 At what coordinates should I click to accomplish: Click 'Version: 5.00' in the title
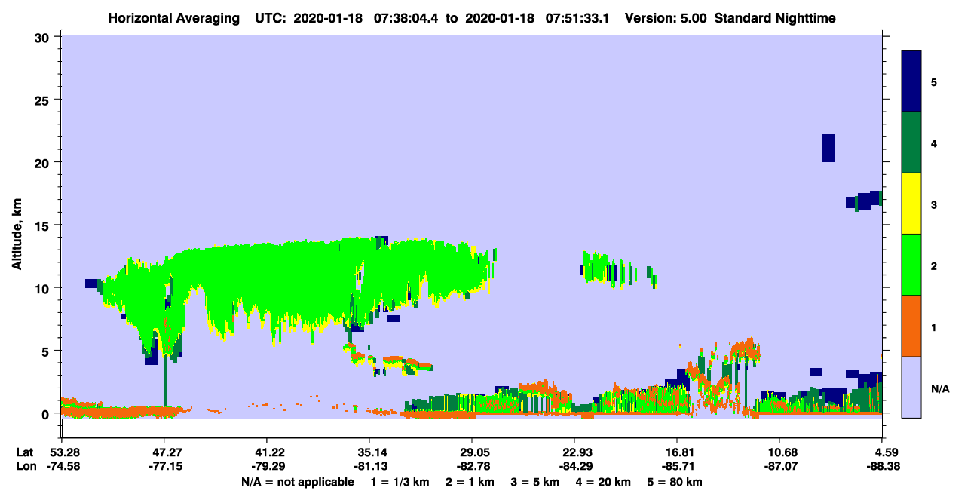coord(666,18)
